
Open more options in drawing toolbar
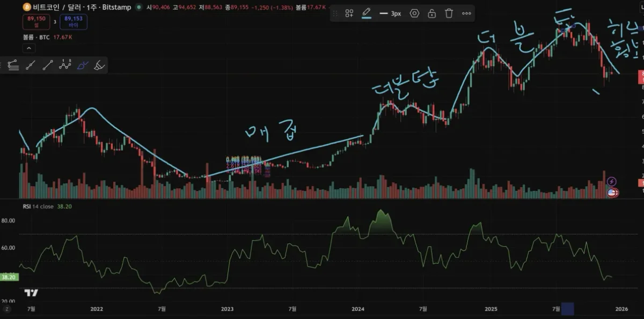(x=466, y=13)
